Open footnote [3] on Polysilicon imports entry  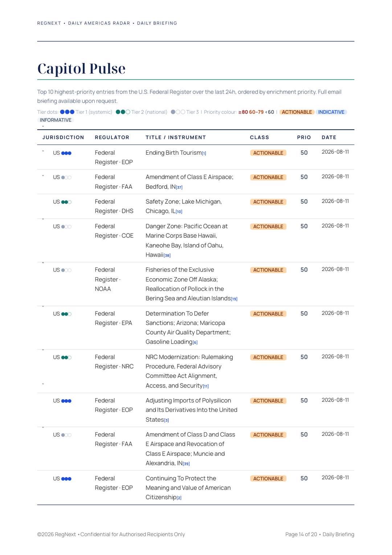click(166, 420)
